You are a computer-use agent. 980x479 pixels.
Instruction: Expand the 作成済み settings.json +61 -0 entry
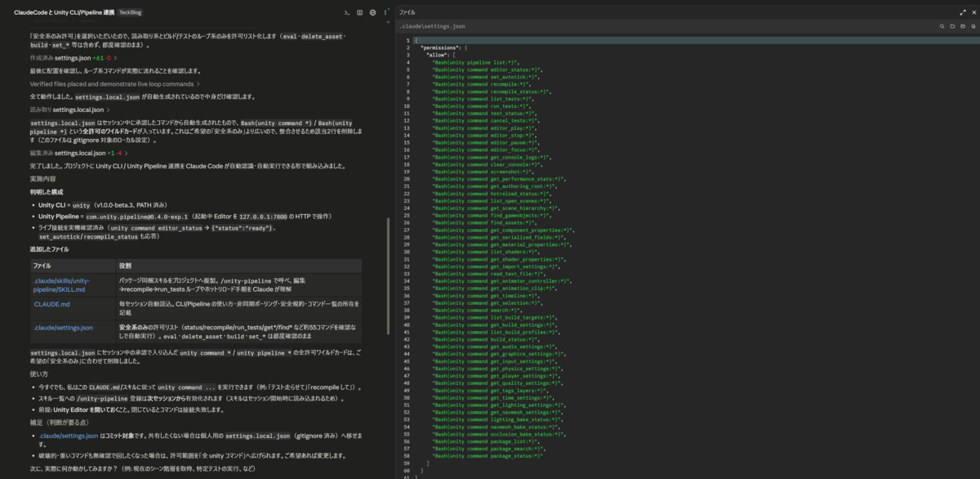pyautogui.click(x=74, y=59)
